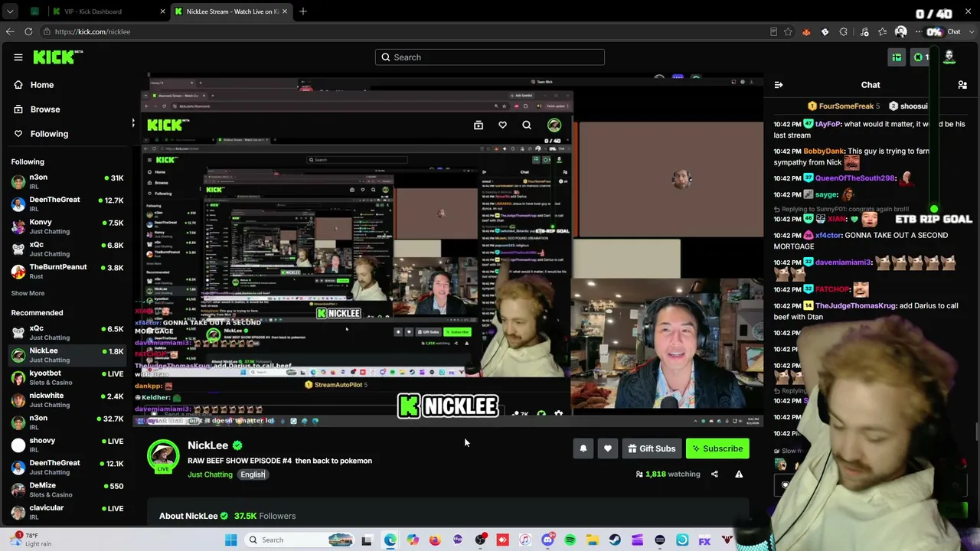Report the stream with the warning icon

[739, 474]
